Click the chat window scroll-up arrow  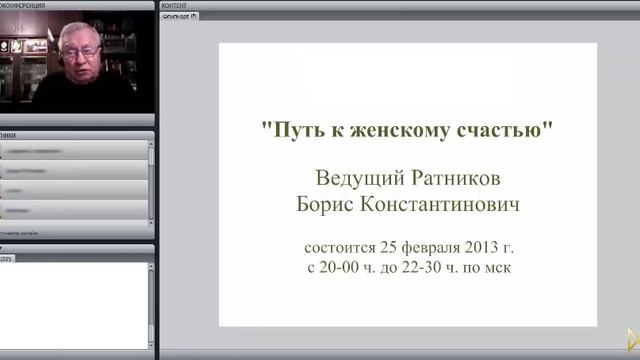click(151, 267)
